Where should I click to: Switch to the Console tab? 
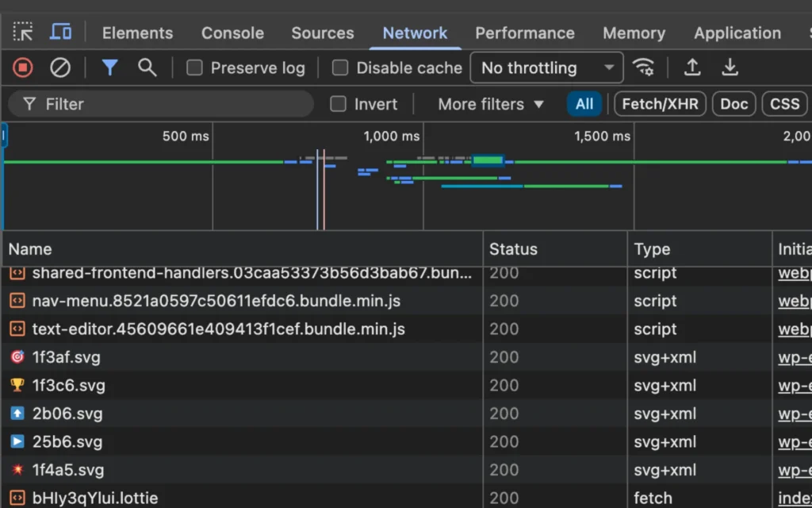pyautogui.click(x=232, y=33)
